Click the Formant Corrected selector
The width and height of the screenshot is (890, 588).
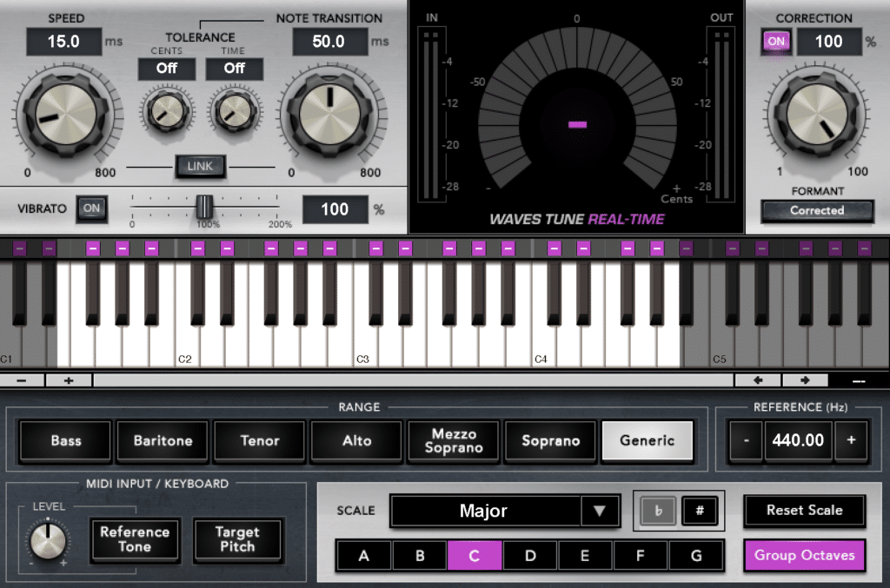point(816,210)
